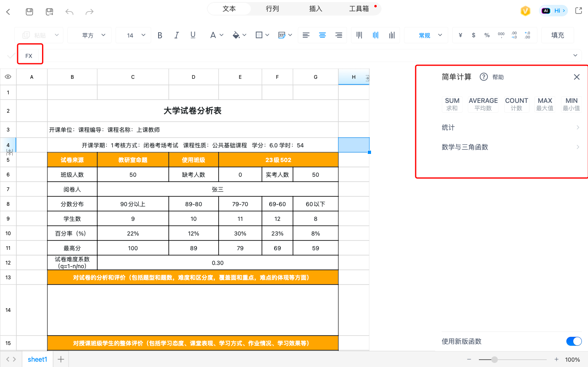Set vertical alignment to middle
Viewport: 588px width, 367px height.
[x=376, y=36]
